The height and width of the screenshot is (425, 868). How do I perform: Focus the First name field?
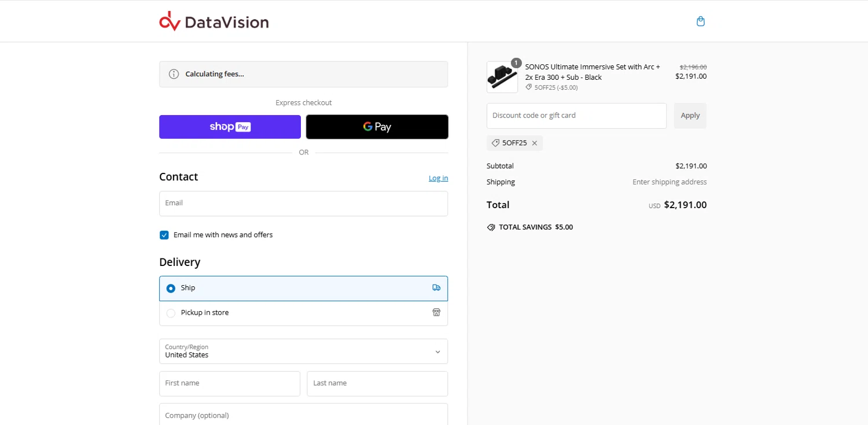(x=230, y=383)
